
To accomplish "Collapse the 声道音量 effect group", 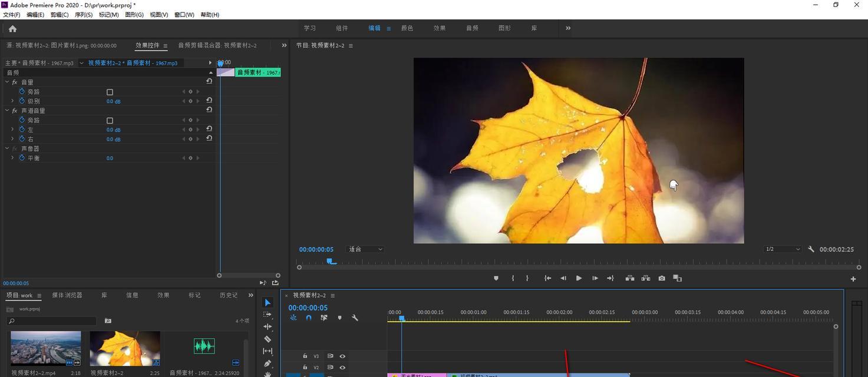I will (7, 110).
